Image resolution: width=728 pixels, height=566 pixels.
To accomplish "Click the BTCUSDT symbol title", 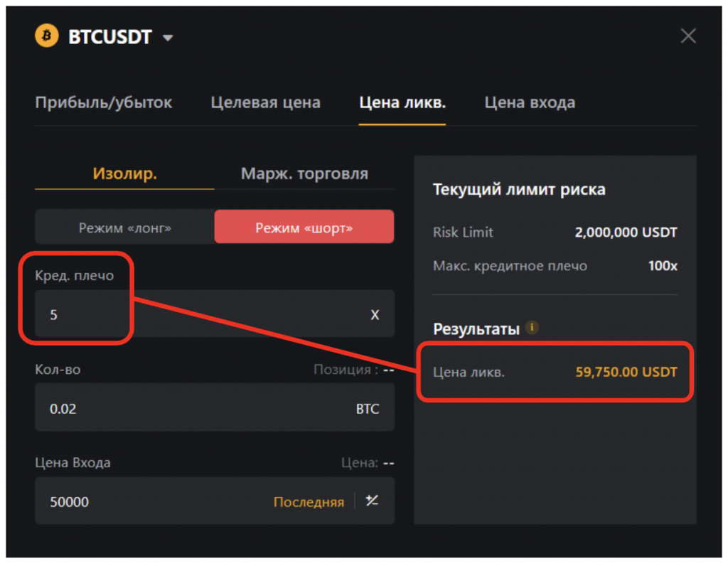I will (x=110, y=37).
